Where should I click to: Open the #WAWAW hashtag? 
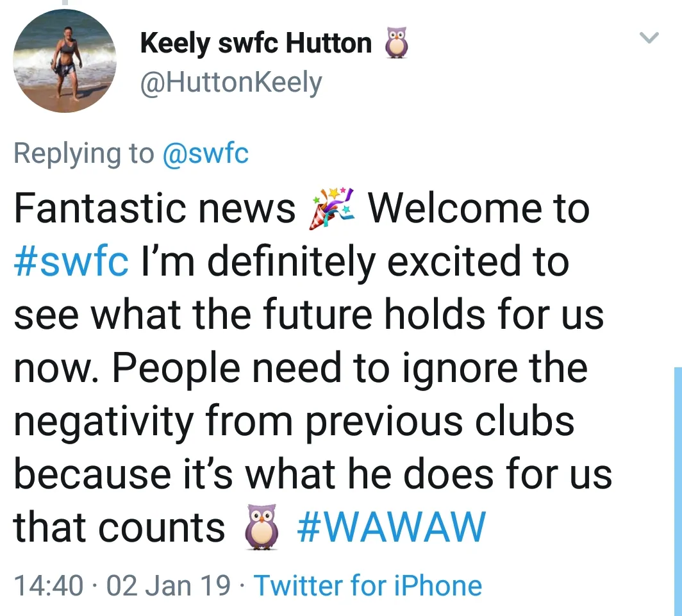click(392, 528)
